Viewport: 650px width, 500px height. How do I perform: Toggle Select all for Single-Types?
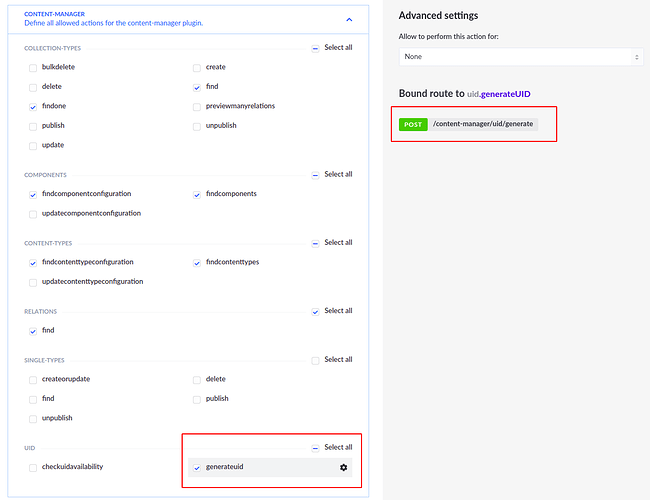click(x=316, y=359)
